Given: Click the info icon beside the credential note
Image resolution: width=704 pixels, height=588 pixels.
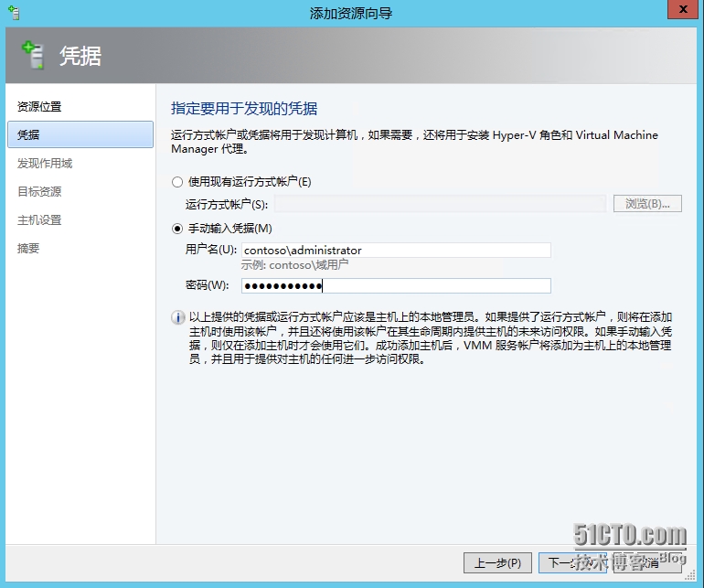Looking at the screenshot, I should click(177, 317).
